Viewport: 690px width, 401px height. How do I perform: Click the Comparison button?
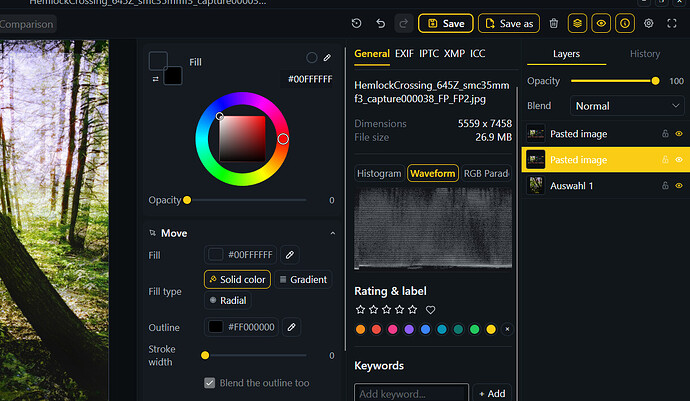point(26,24)
